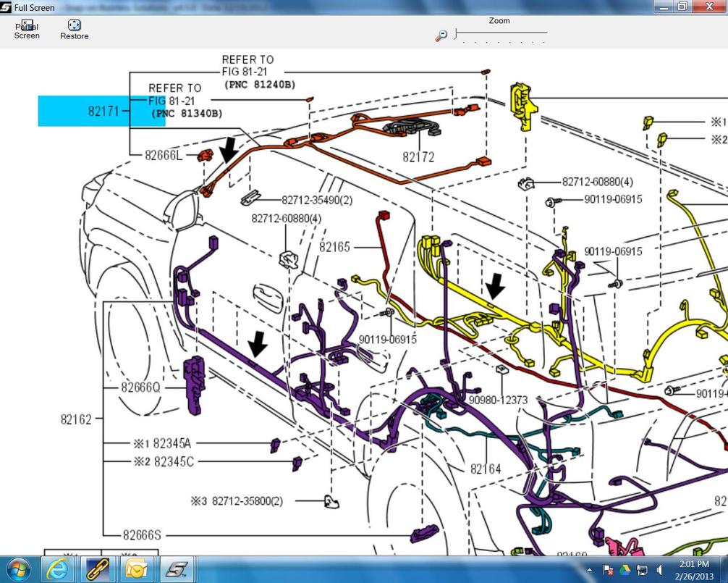Switch to the Snap-on taskbar app
The width and height of the screenshot is (728, 583).
[x=177, y=569]
